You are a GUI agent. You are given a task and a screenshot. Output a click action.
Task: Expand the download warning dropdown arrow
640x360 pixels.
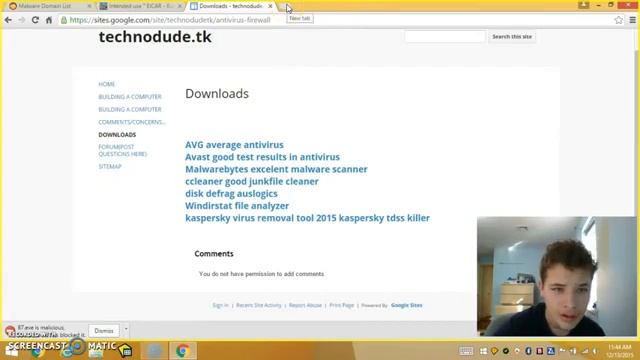click(x=126, y=329)
